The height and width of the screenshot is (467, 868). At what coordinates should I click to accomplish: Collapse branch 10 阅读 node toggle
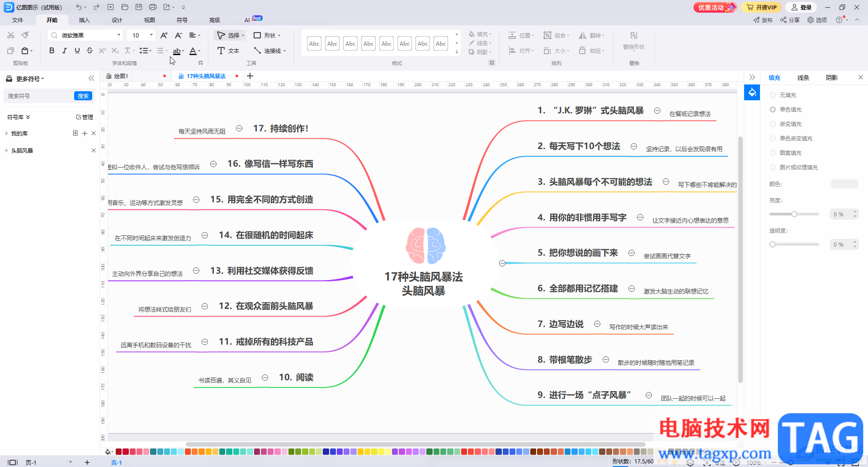point(265,378)
